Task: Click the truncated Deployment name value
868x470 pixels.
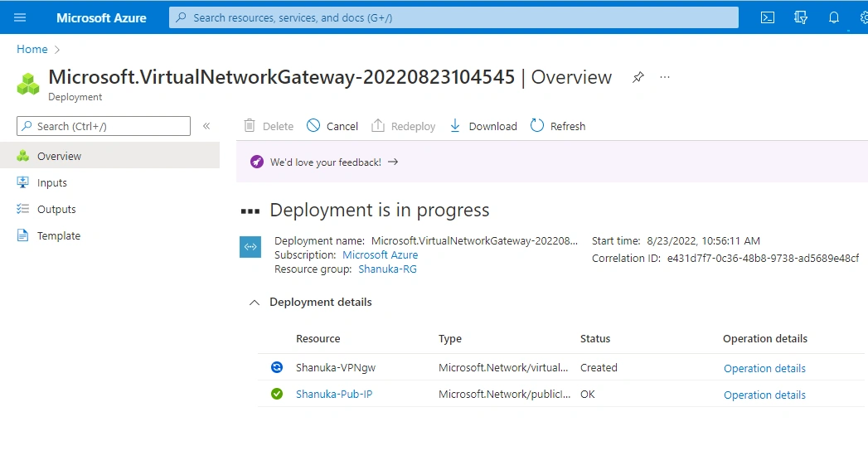Action: (474, 241)
